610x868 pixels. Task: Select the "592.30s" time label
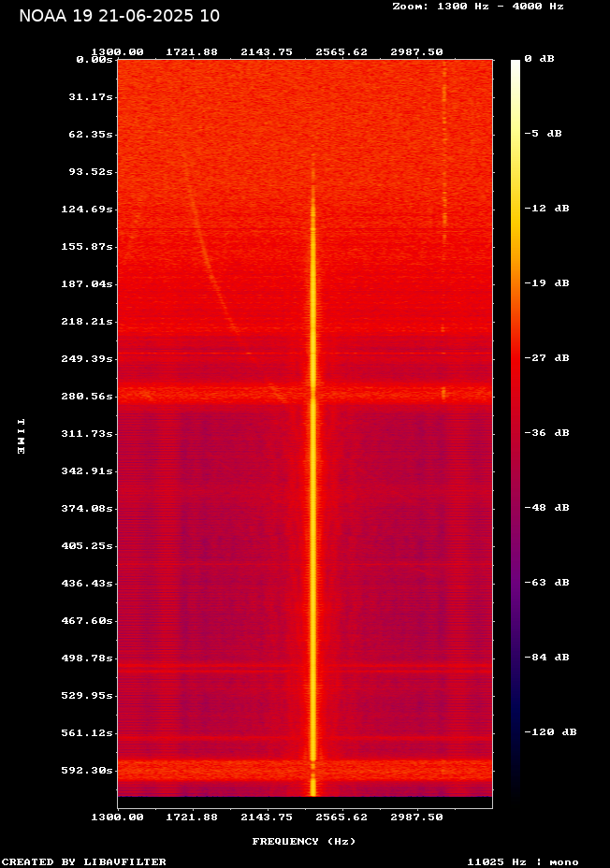[x=87, y=771]
